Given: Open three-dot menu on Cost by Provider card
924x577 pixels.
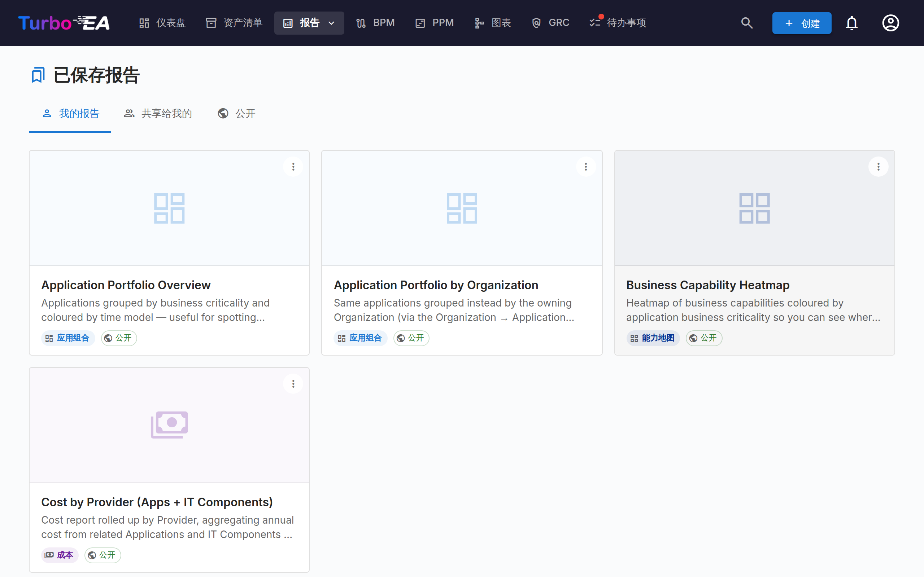Looking at the screenshot, I should 293,384.
